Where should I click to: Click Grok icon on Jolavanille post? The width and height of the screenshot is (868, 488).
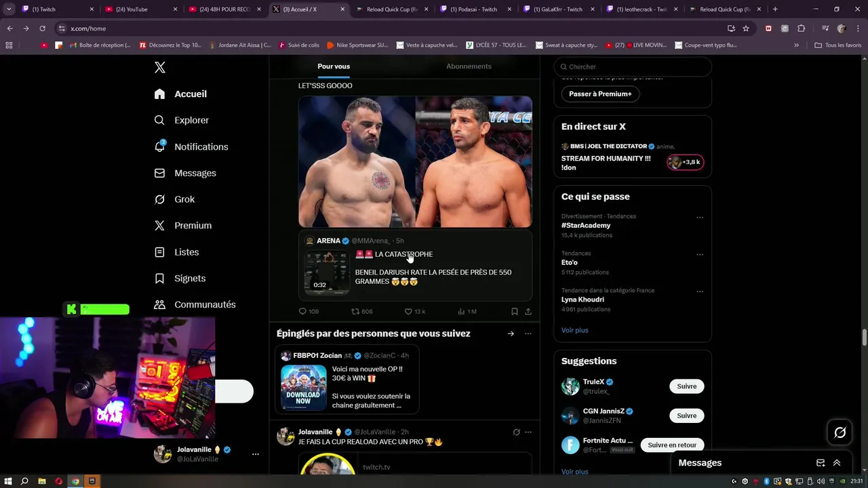tap(516, 432)
